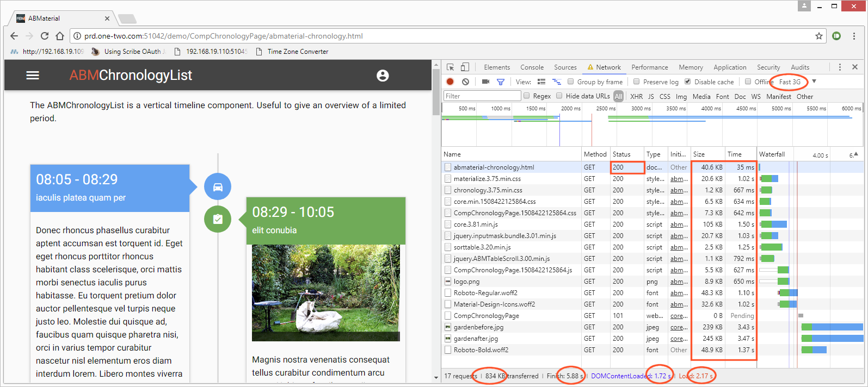Switch to large request rows view
Screen dimensions: 868x387
point(541,82)
